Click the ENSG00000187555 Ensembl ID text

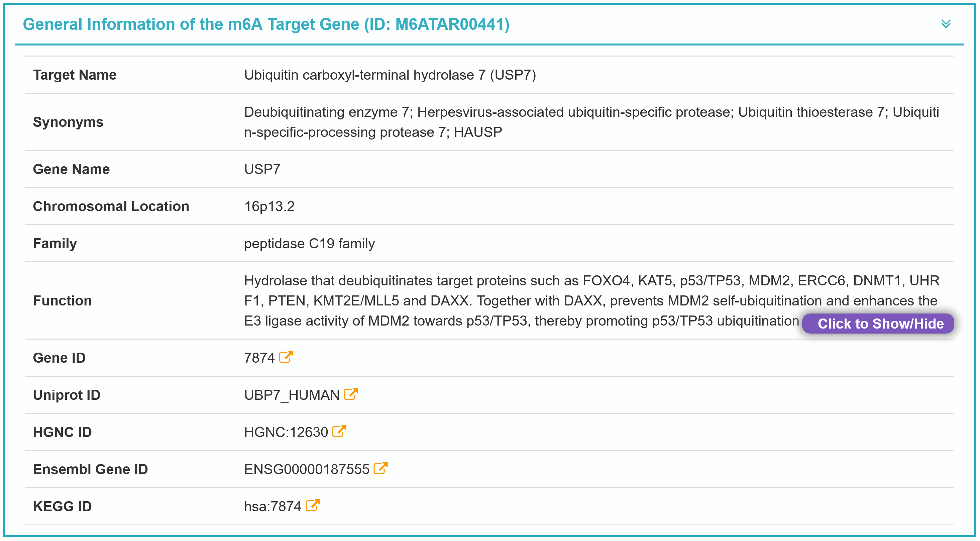(307, 469)
